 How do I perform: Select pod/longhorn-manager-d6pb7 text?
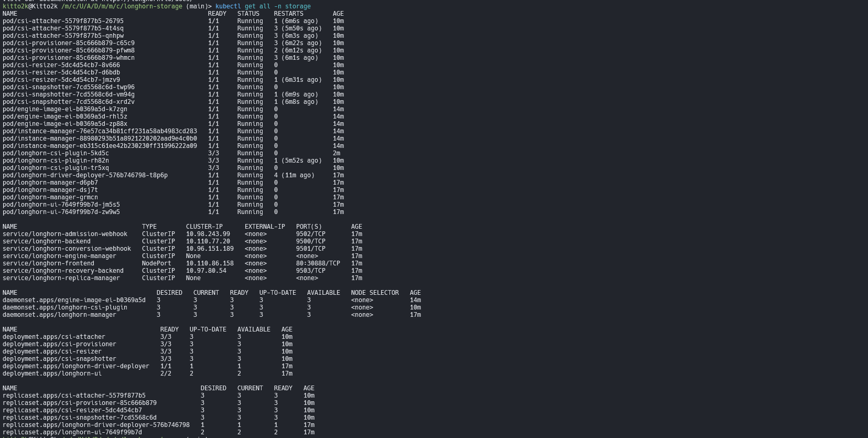click(x=50, y=183)
